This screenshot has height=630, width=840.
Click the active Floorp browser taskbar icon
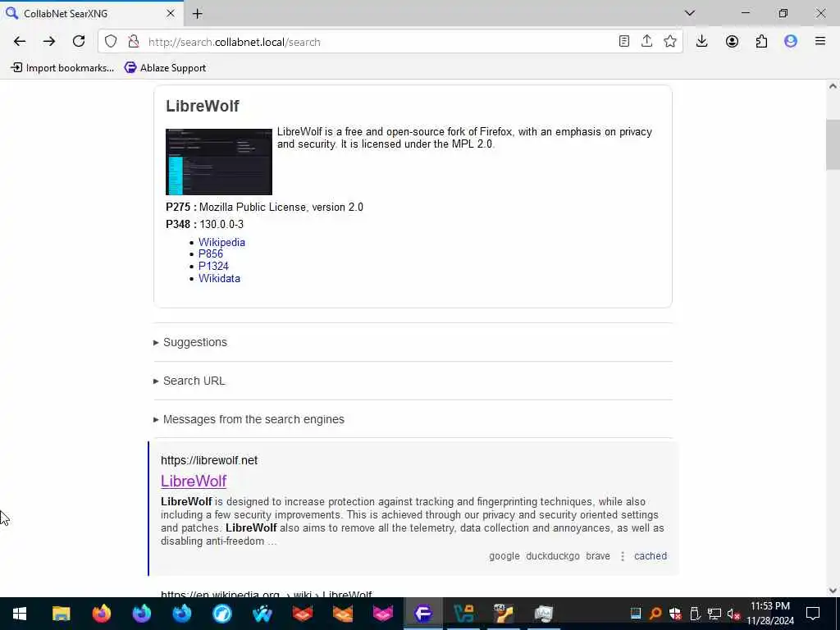pyautogui.click(x=423, y=614)
